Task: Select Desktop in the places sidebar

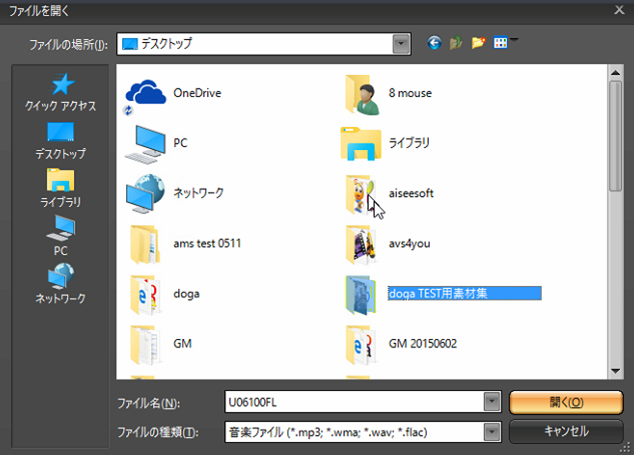Action: pos(61,141)
